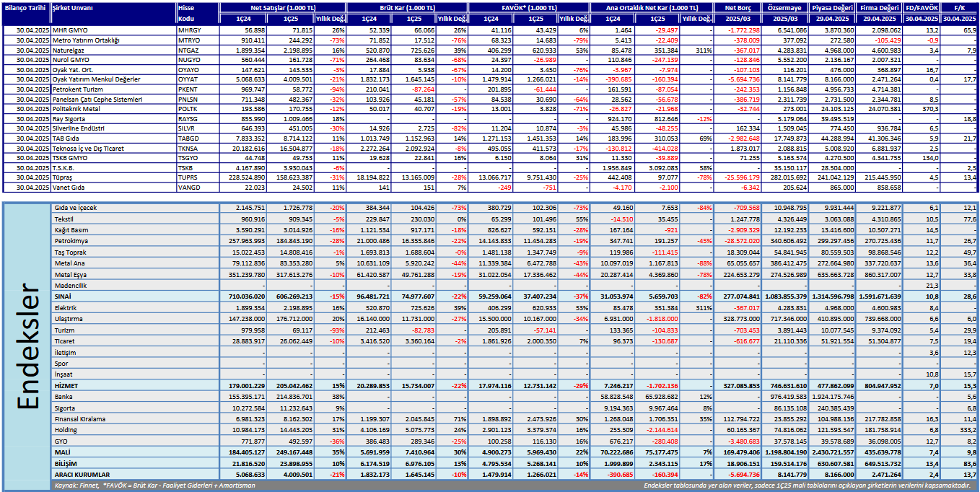Viewport: 980px width, 492px height.
Task: Click the "Brüt Kar (1.000 TL)" header
Action: point(408,7)
